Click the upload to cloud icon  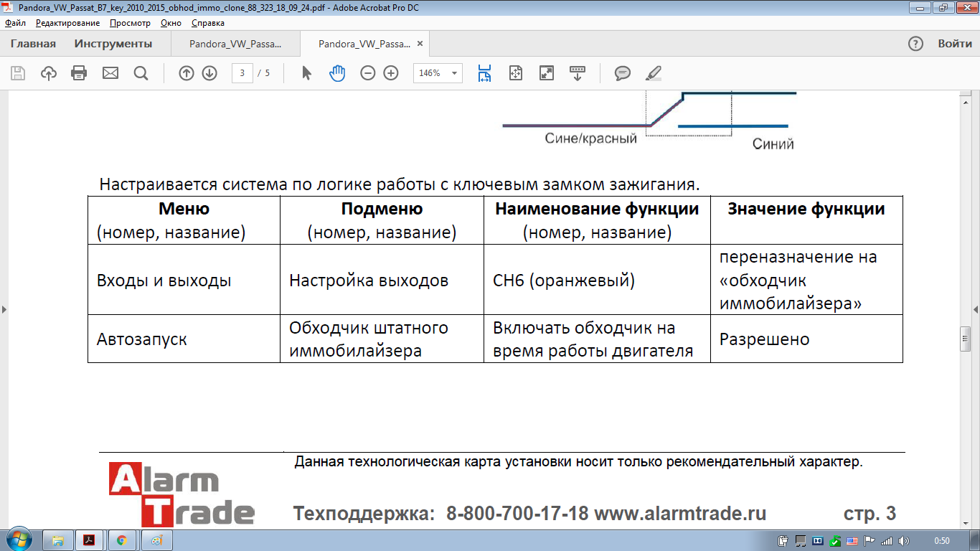click(49, 73)
